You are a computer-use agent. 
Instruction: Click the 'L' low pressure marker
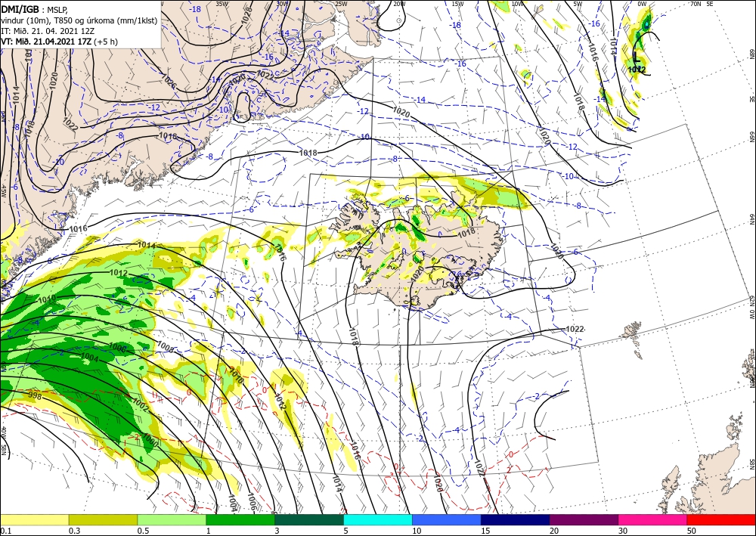pyautogui.click(x=637, y=58)
